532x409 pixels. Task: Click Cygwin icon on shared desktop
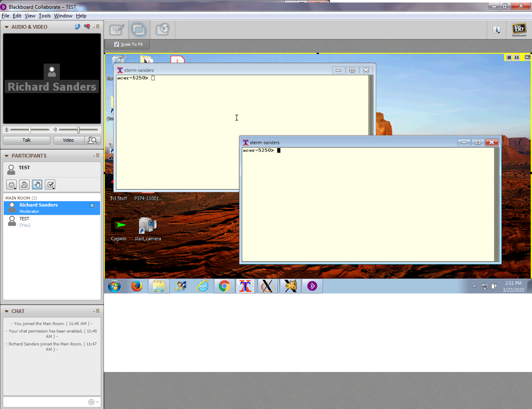click(119, 229)
